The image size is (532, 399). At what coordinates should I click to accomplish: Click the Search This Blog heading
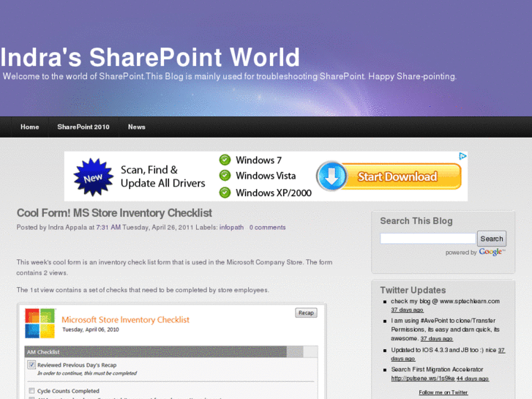(x=416, y=221)
